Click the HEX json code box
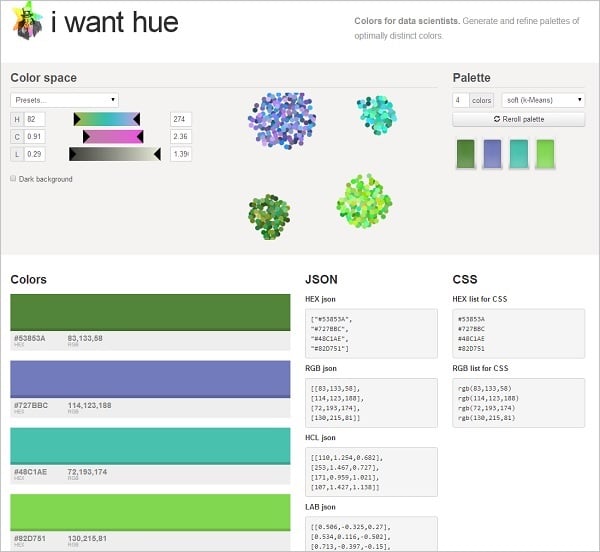 (x=371, y=334)
